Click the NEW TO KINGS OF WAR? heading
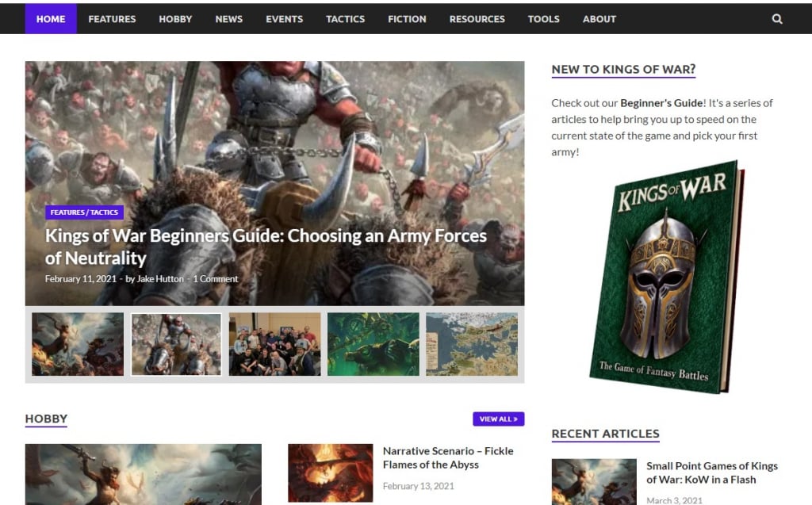Screen dimensions: 812x505 pyautogui.click(x=623, y=70)
